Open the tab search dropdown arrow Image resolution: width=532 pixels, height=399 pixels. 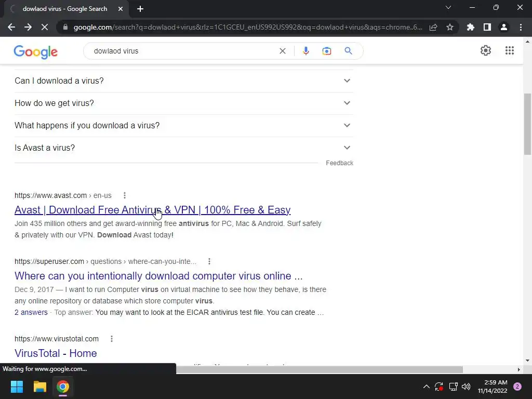(x=448, y=7)
